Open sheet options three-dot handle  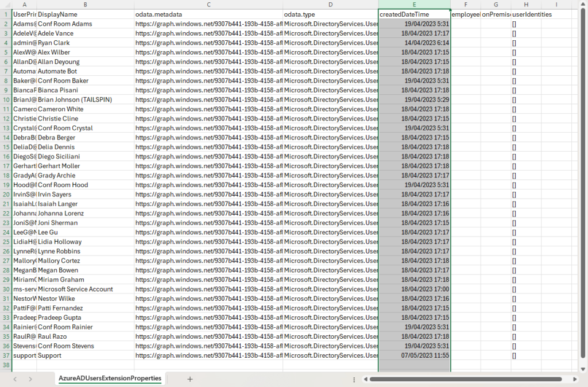354,380
